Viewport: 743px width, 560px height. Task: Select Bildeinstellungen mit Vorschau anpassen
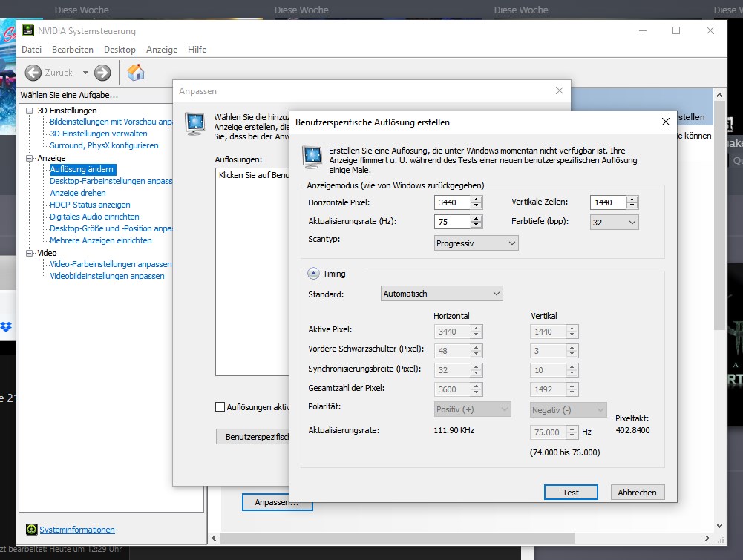click(111, 122)
